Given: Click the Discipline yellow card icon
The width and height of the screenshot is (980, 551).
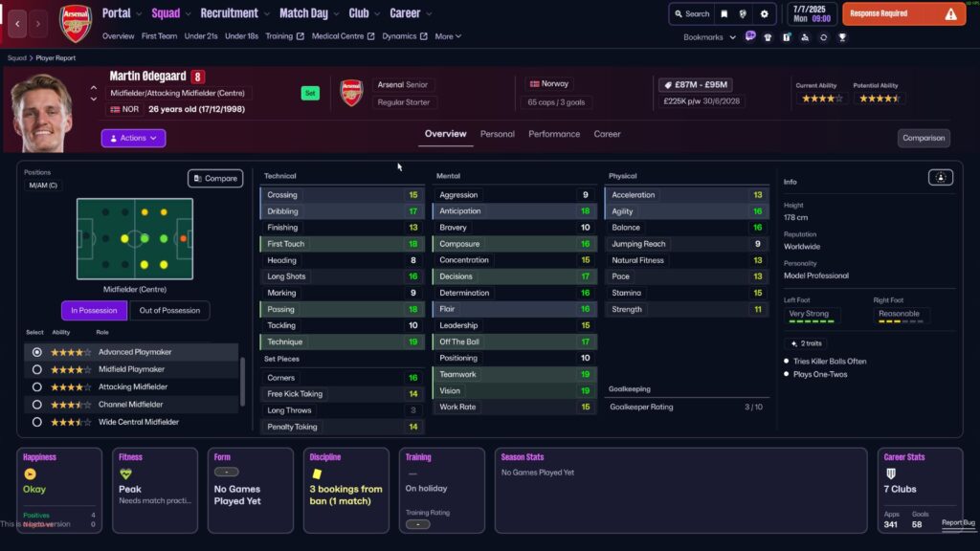Looking at the screenshot, I should click(317, 474).
